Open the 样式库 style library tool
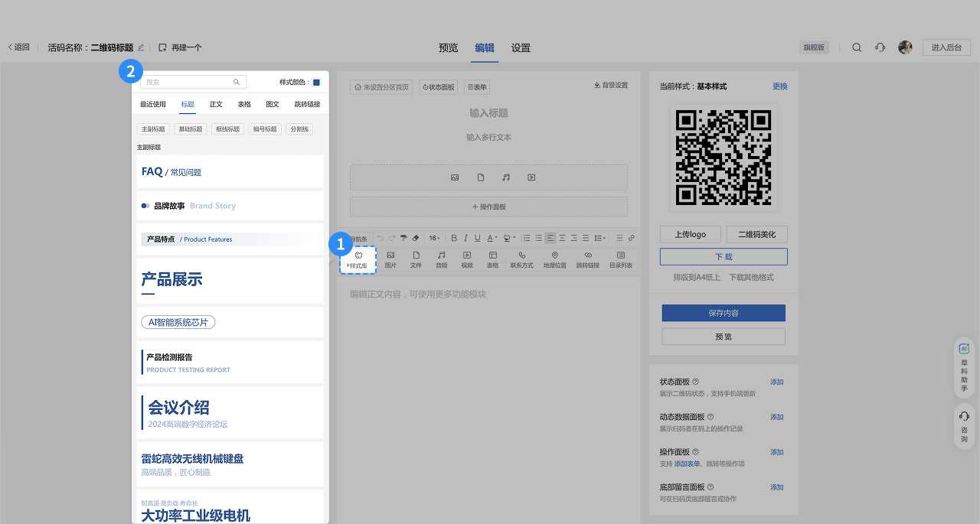This screenshot has height=524, width=980. point(358,260)
